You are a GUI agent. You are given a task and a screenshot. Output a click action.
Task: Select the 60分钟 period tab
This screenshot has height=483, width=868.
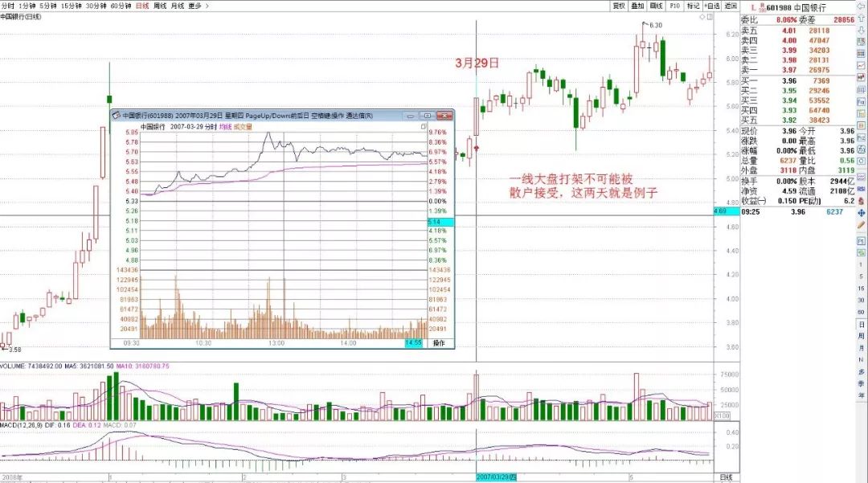[121, 6]
